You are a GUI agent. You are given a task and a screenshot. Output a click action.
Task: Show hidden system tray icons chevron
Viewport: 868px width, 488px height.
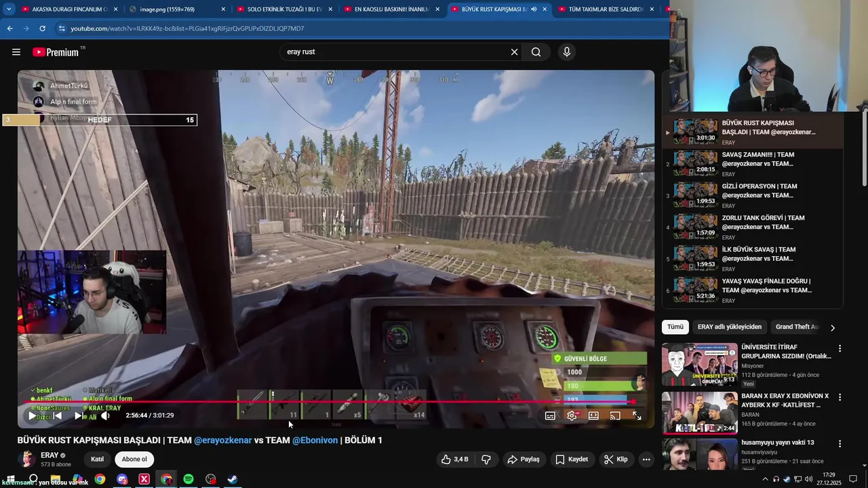(766, 479)
